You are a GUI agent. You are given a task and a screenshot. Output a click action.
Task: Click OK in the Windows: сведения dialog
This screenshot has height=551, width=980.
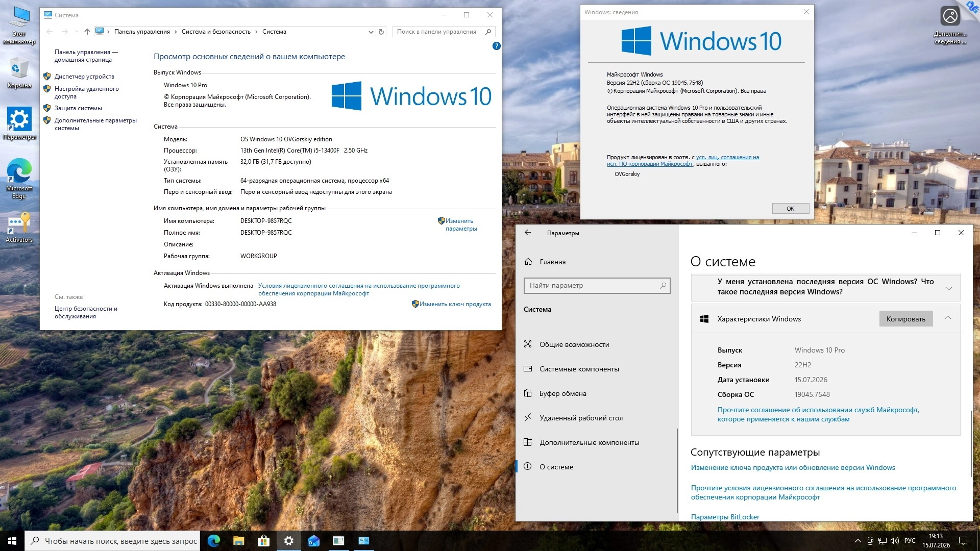pyautogui.click(x=790, y=209)
